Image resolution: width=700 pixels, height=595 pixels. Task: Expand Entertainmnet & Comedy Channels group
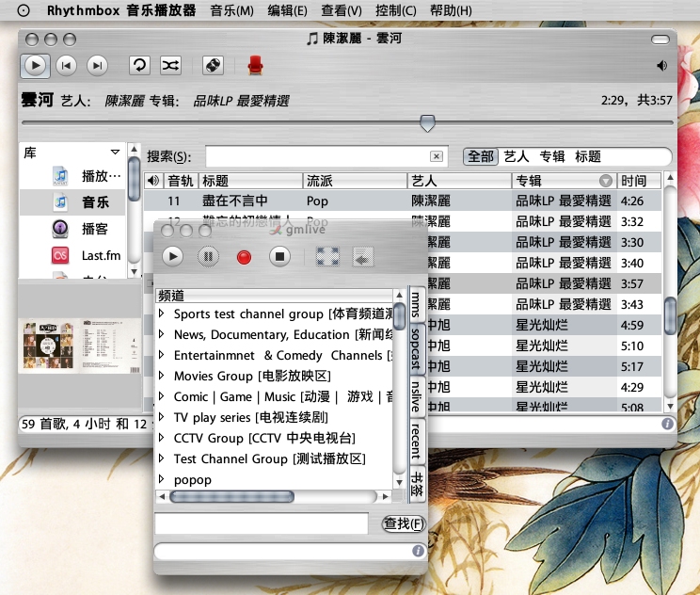[162, 355]
